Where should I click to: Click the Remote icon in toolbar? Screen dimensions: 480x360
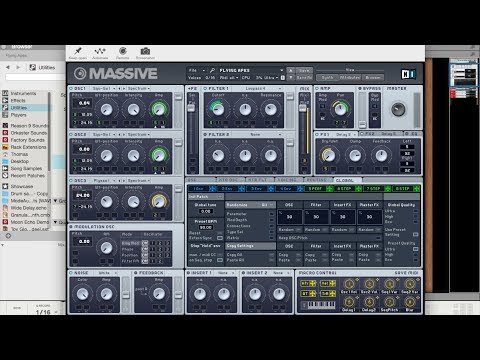123,51
